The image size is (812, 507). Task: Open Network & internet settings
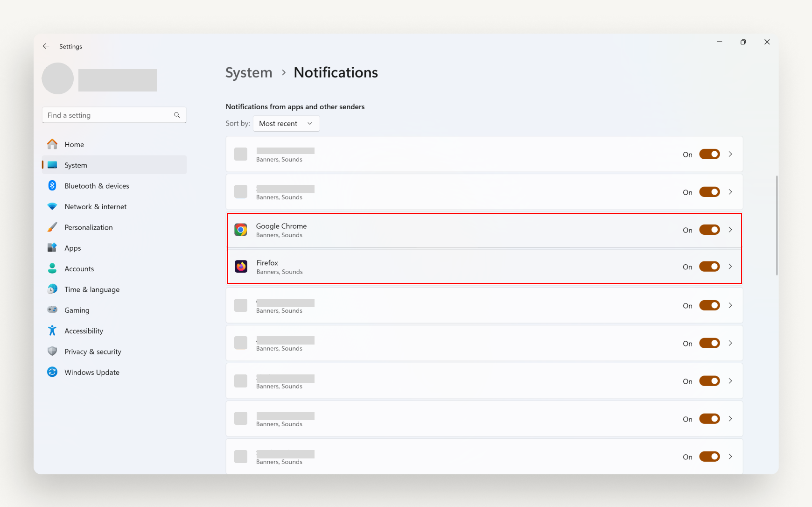(x=96, y=206)
